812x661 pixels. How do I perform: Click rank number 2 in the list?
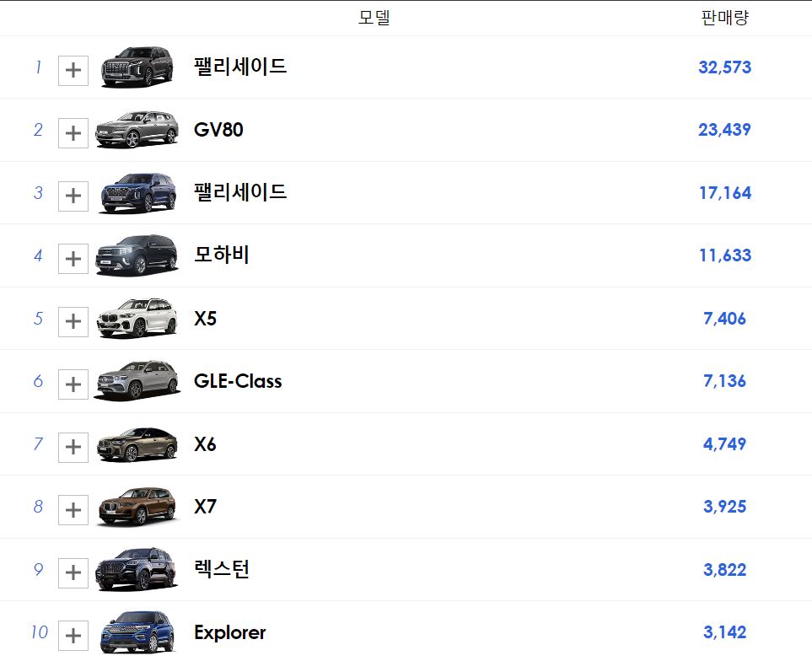38,129
